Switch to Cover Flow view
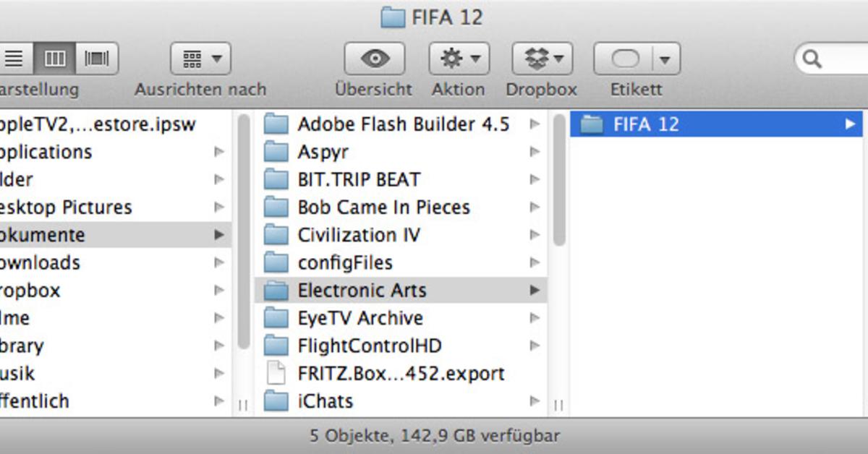The height and width of the screenshot is (454, 868). pos(97,59)
